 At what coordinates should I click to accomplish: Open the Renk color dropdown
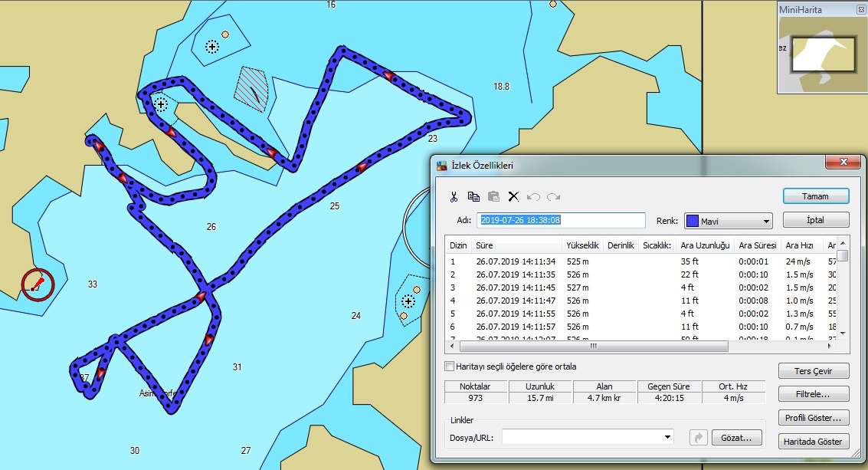click(x=728, y=221)
